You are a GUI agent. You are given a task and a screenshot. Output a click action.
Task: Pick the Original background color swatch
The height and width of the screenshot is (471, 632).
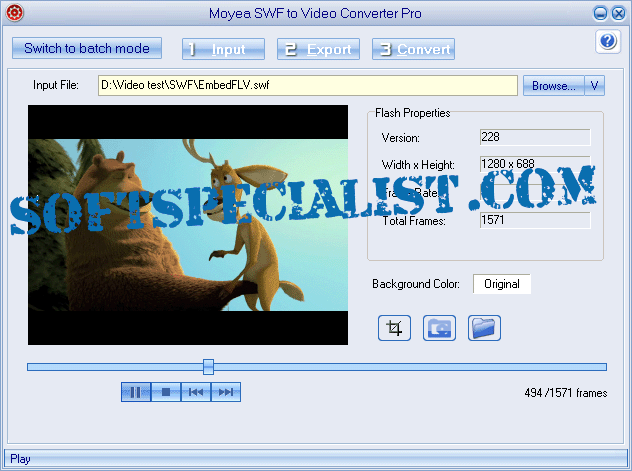(x=502, y=284)
